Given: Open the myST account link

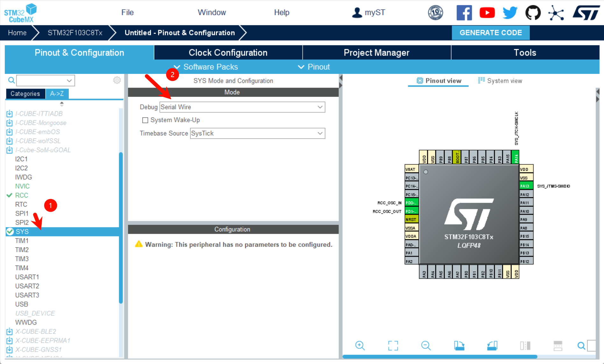Looking at the screenshot, I should (x=368, y=12).
